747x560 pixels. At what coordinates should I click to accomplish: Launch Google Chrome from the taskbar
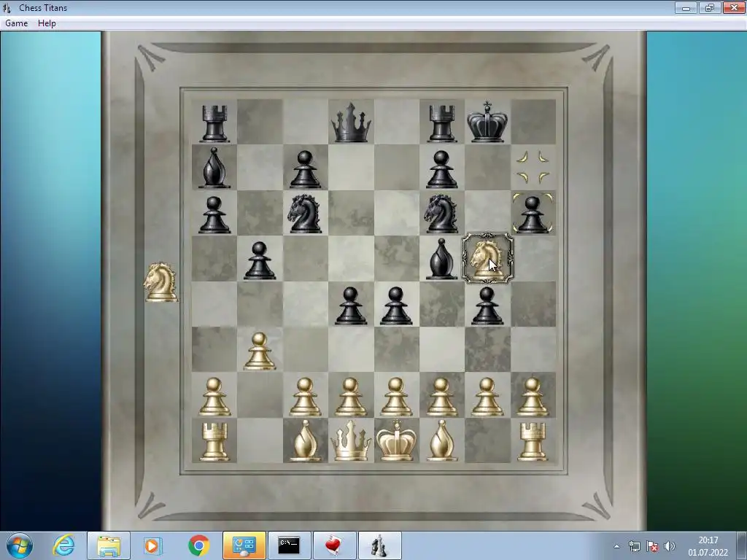click(x=198, y=545)
